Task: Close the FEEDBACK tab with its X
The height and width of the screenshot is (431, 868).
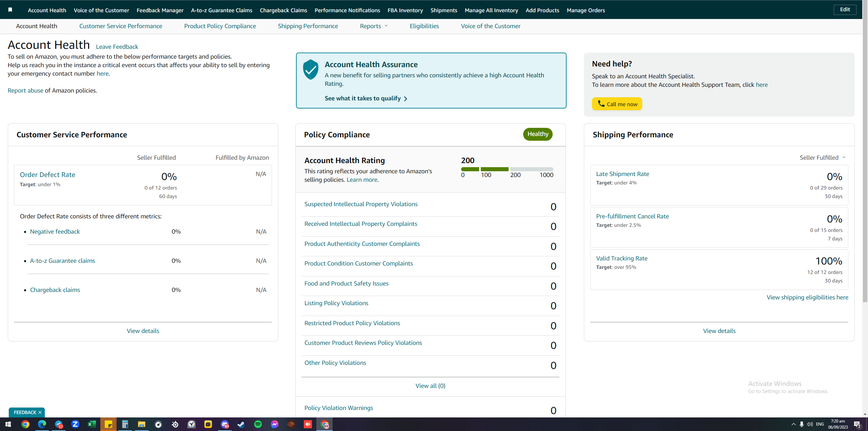Action: [x=40, y=412]
